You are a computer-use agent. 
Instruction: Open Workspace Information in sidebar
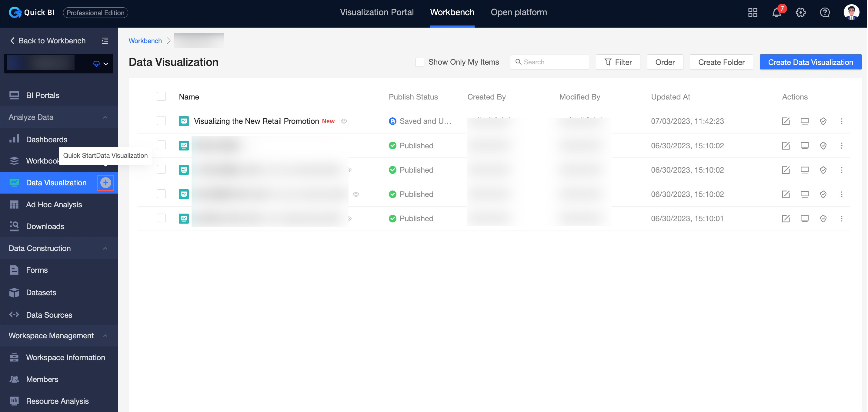click(59, 357)
